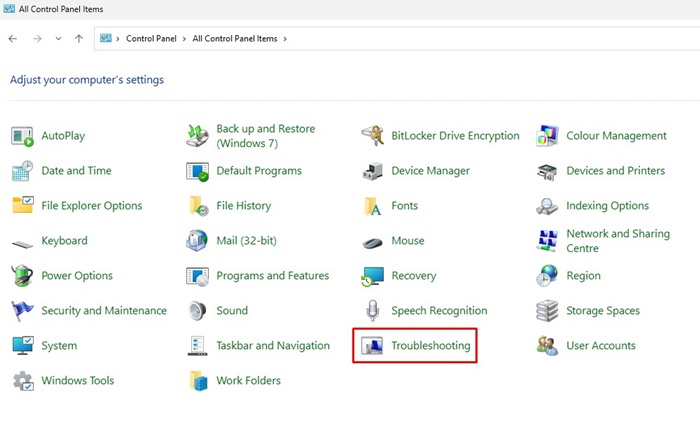This screenshot has height=431, width=700.
Task: Click the Security and Maintenance flag icon
Action: tap(22, 311)
